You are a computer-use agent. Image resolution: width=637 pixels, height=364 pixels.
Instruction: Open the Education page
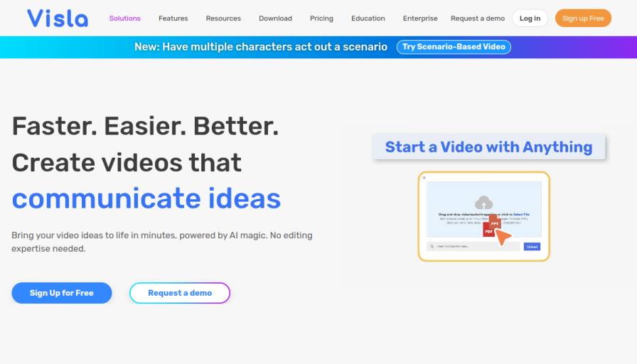pyautogui.click(x=368, y=18)
